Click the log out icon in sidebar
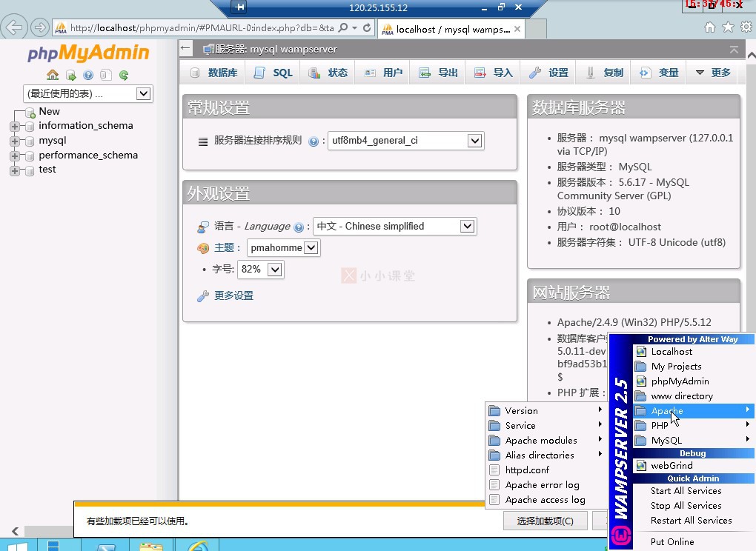This screenshot has width=756, height=551. coord(71,75)
